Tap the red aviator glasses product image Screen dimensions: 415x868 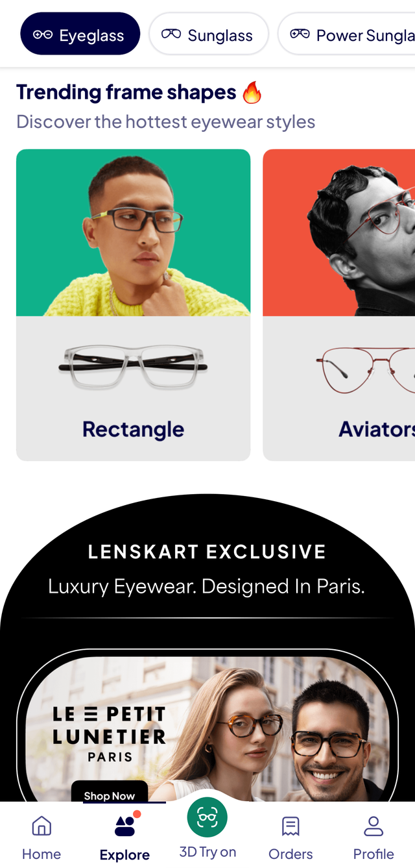(x=366, y=371)
